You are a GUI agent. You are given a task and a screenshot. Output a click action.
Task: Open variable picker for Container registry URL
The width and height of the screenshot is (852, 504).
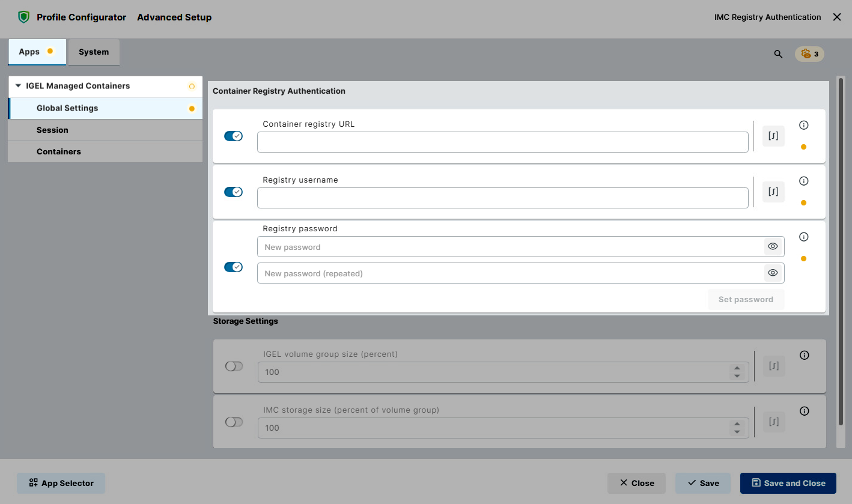pos(773,136)
